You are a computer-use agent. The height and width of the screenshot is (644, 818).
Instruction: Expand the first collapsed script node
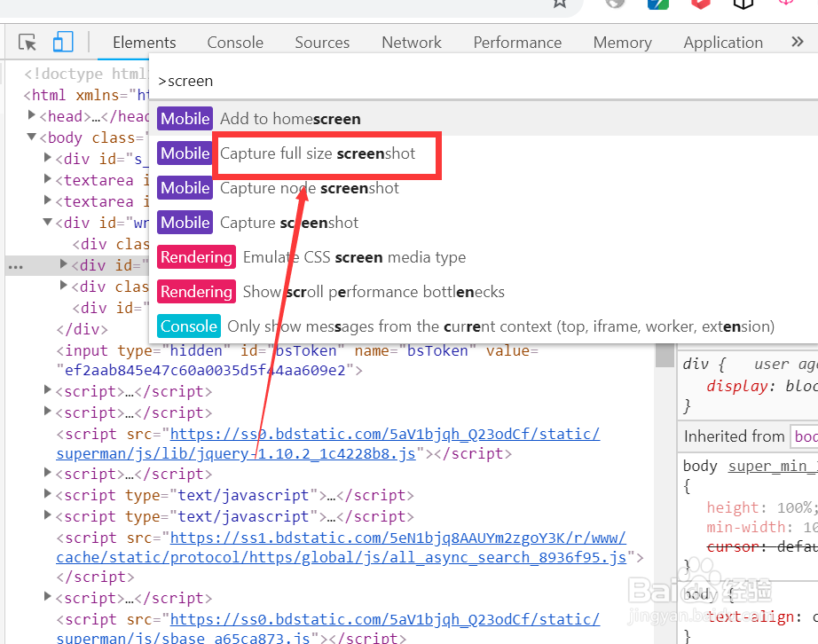pyautogui.click(x=48, y=389)
